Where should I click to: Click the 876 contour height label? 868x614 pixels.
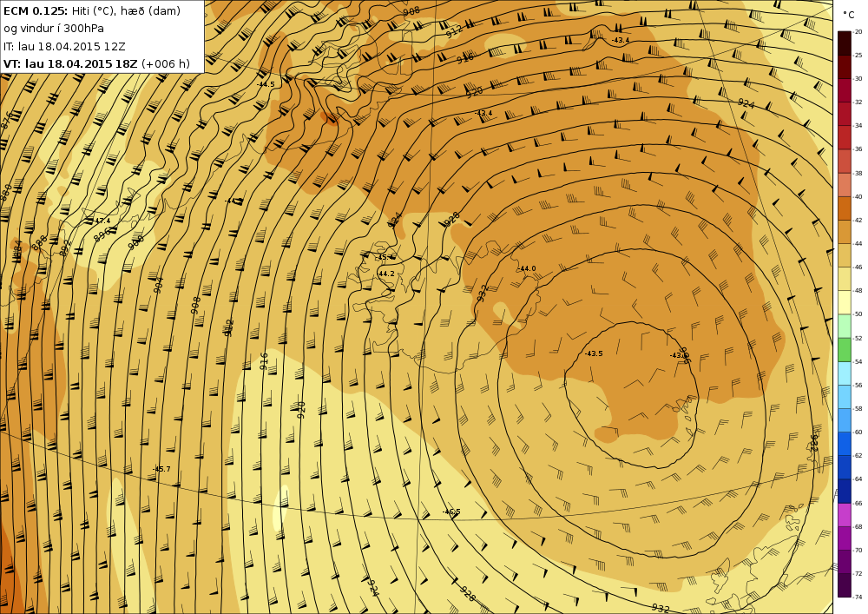point(7,120)
